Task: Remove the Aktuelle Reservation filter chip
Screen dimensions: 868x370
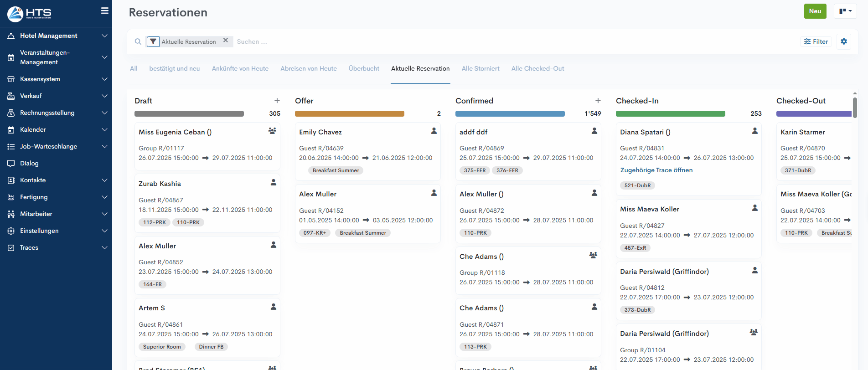Action: click(x=225, y=41)
